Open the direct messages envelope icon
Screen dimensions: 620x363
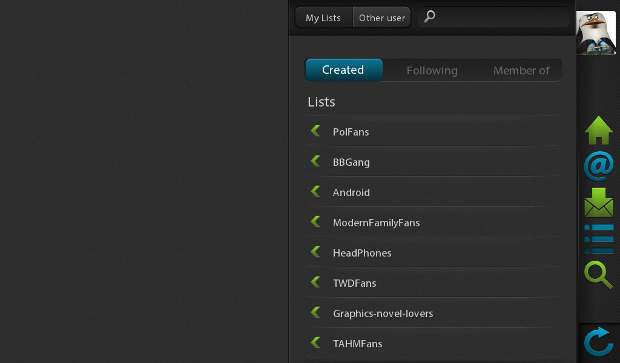point(599,202)
